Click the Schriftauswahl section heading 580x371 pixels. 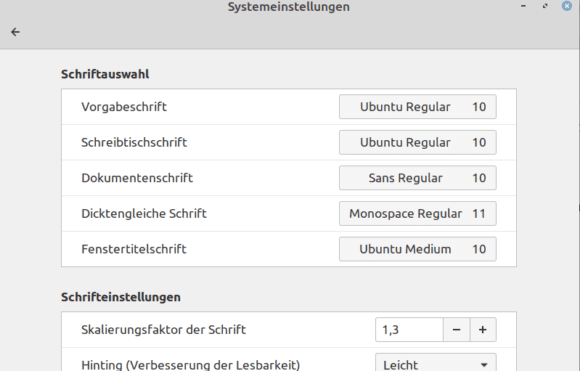pos(105,74)
